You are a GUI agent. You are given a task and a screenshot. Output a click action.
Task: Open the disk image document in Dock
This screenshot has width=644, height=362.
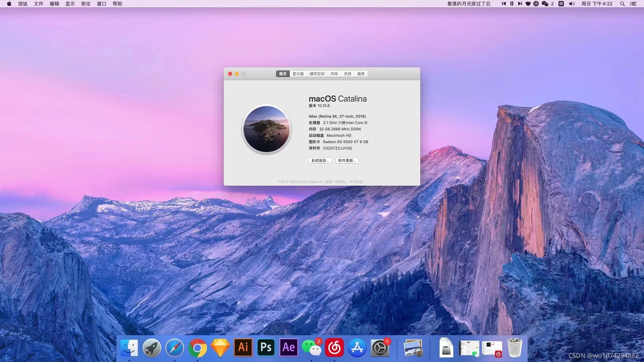click(446, 348)
